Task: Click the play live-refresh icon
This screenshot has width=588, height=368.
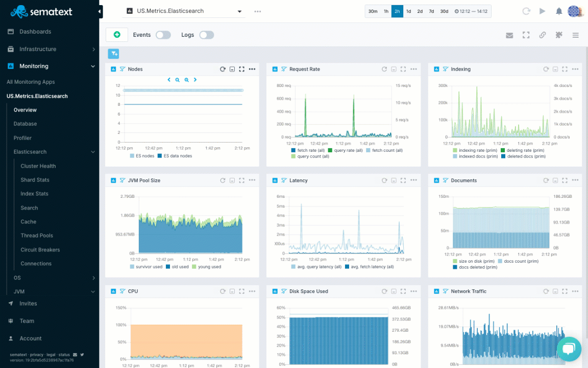Action: click(x=542, y=11)
